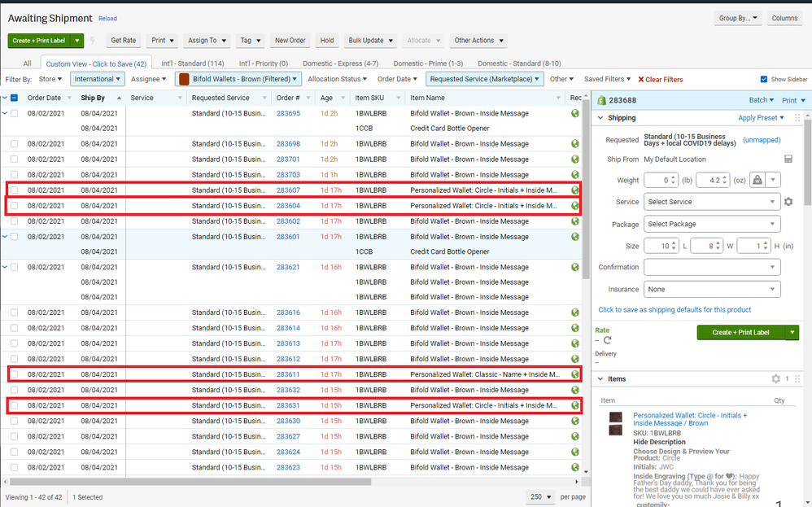812x507 pixels.
Task: Switch to the Int'l - Standard (114) tab
Action: (192, 63)
